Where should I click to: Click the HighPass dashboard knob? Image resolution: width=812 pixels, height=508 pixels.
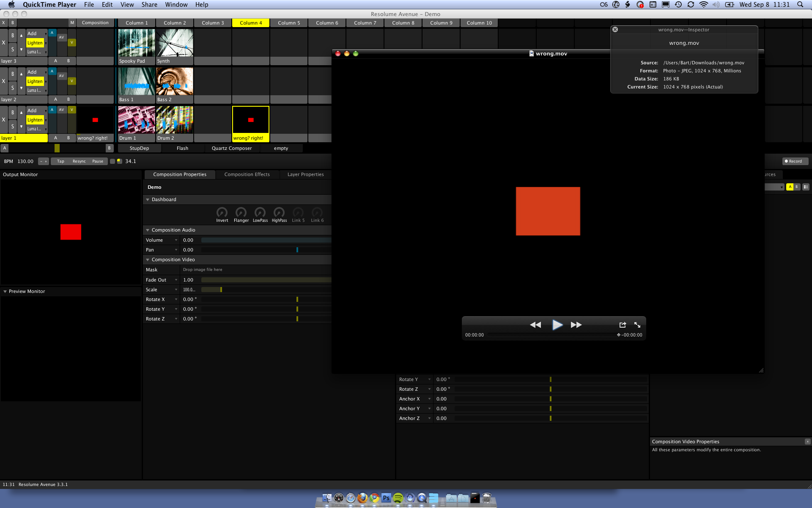point(279,212)
